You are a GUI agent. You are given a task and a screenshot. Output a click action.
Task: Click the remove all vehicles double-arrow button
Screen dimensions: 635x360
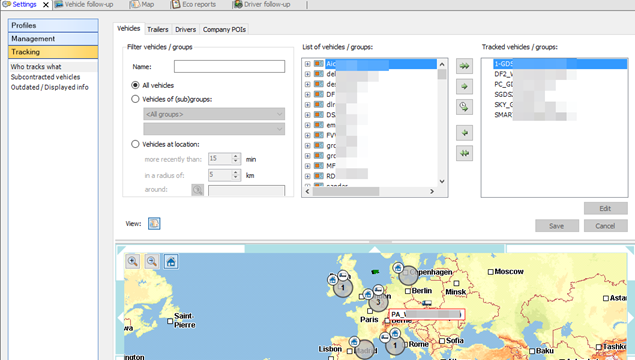click(x=464, y=153)
